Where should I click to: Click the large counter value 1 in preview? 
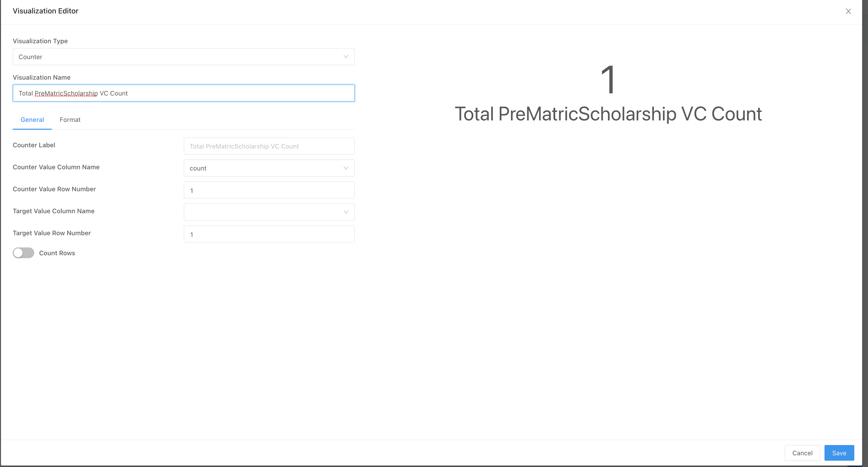coord(608,80)
